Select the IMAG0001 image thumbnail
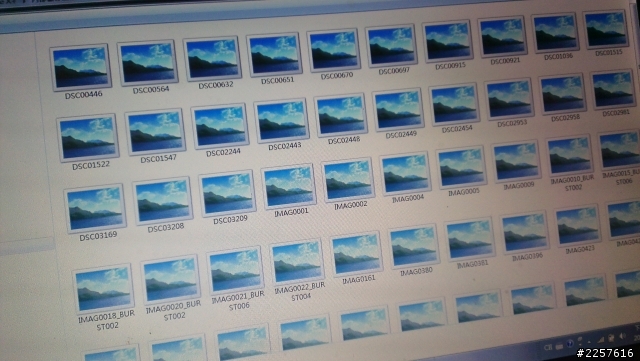Screen dimensions: 640x361 click(289, 186)
